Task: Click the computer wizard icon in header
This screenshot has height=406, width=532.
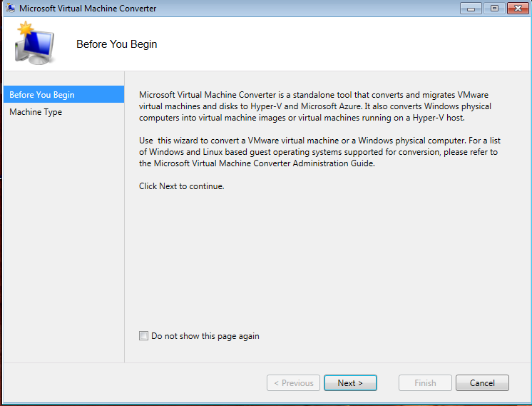Action: pos(35,44)
